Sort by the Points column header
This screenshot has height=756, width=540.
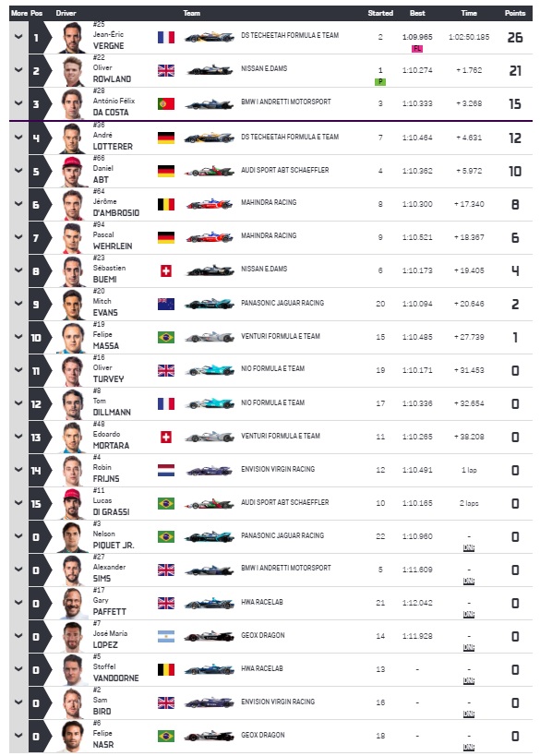(515, 13)
